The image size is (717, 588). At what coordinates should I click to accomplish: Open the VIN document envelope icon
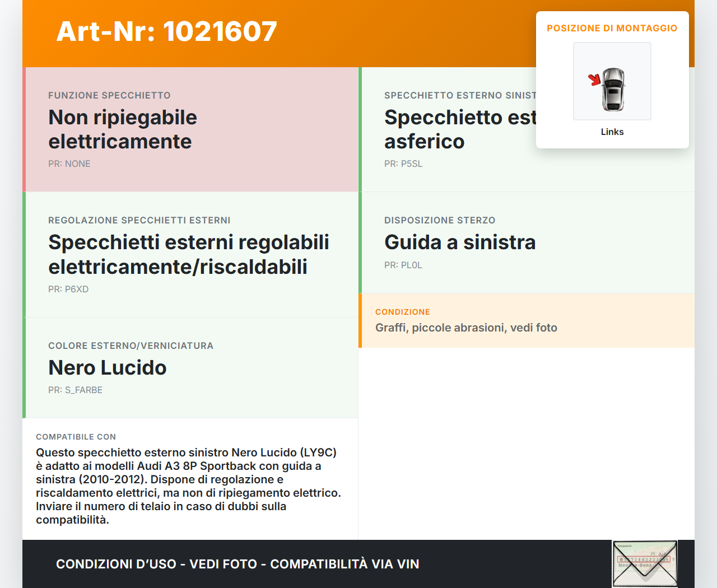coord(645,563)
